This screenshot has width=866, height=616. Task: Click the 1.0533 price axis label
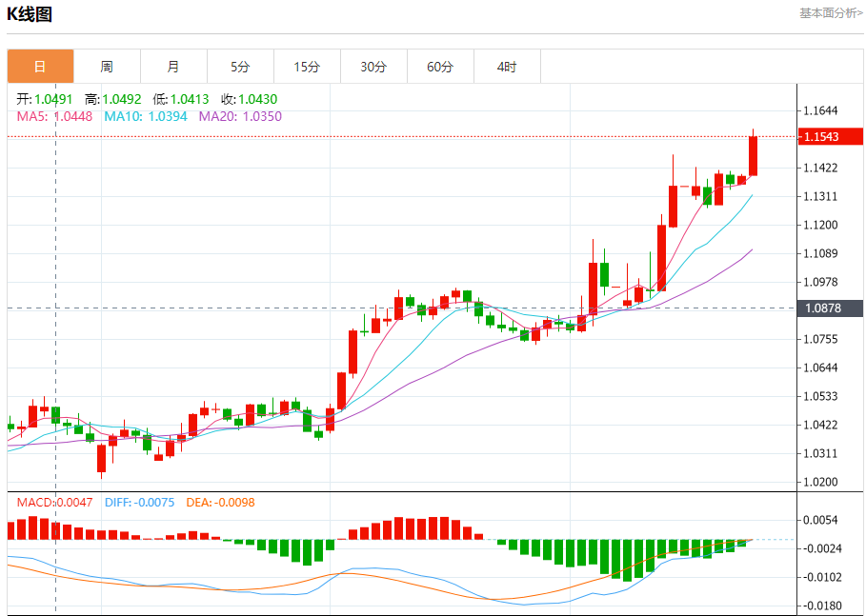coord(821,396)
